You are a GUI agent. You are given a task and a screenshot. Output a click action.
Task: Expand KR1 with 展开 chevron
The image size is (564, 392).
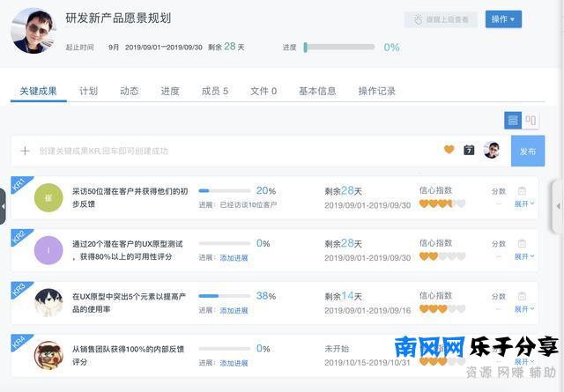click(x=524, y=203)
